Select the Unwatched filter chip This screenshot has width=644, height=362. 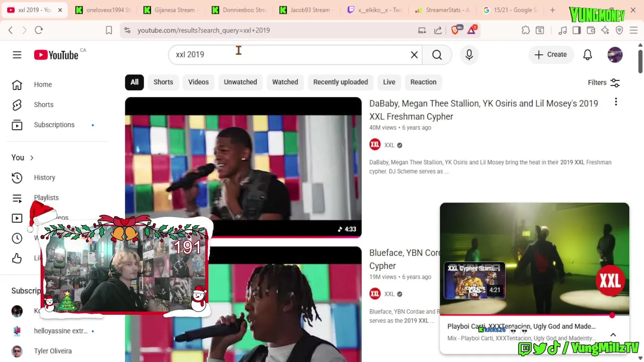click(x=240, y=82)
